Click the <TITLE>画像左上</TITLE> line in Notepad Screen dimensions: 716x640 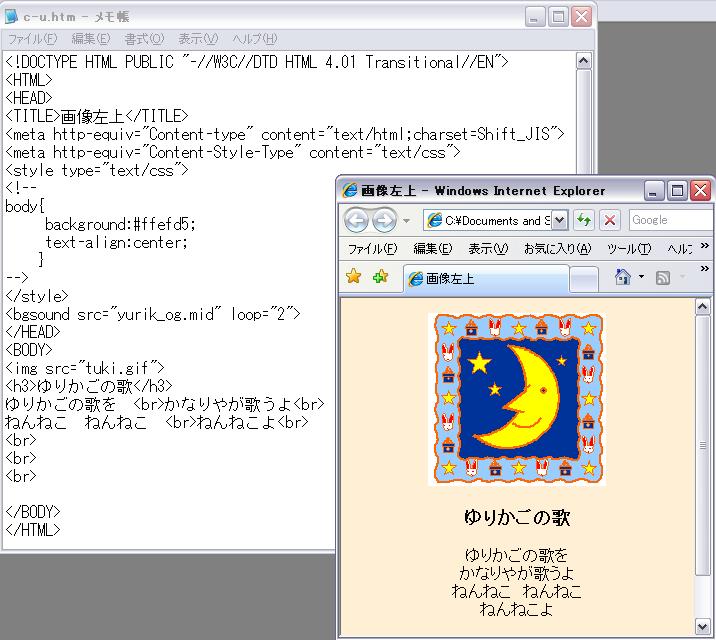[96, 116]
